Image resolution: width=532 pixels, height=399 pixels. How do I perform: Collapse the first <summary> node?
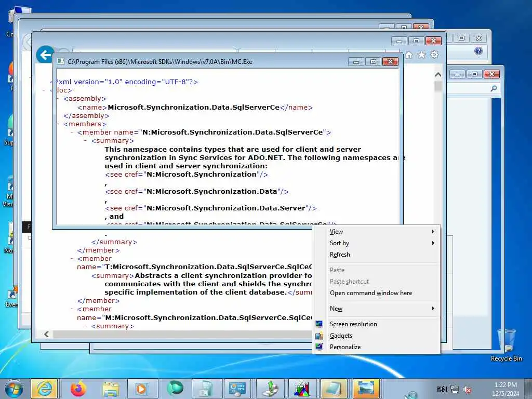[86, 141]
